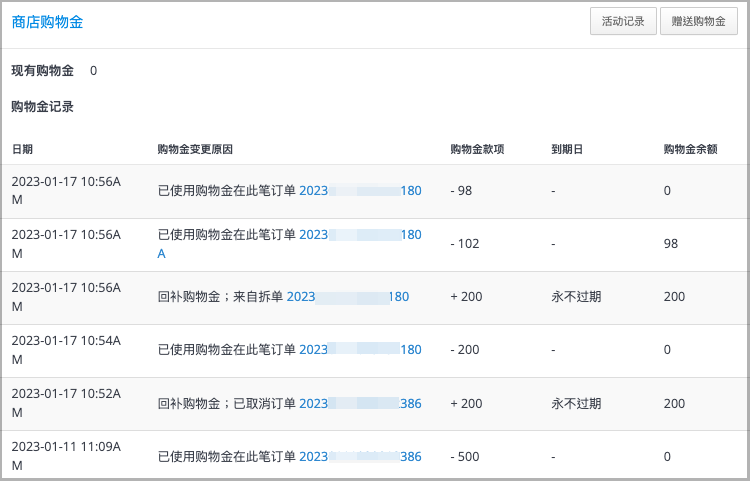The width and height of the screenshot is (750, 481).
Task: Open the cancelled-order link ending in 386
Action: [360, 404]
